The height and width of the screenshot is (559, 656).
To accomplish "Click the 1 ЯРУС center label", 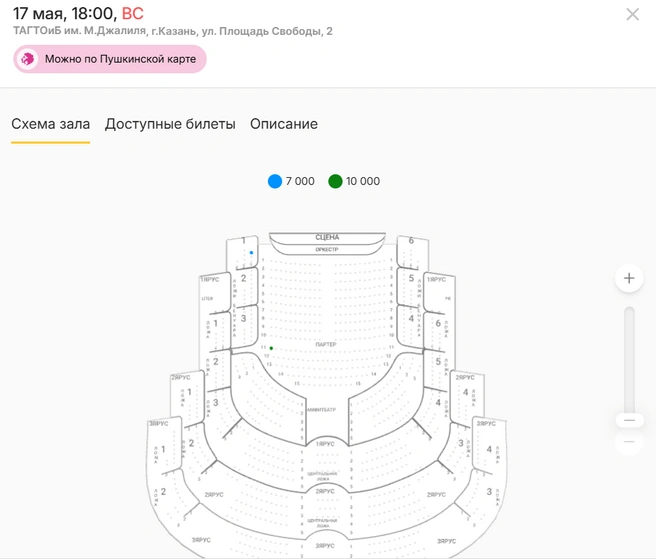I will coord(325,444).
